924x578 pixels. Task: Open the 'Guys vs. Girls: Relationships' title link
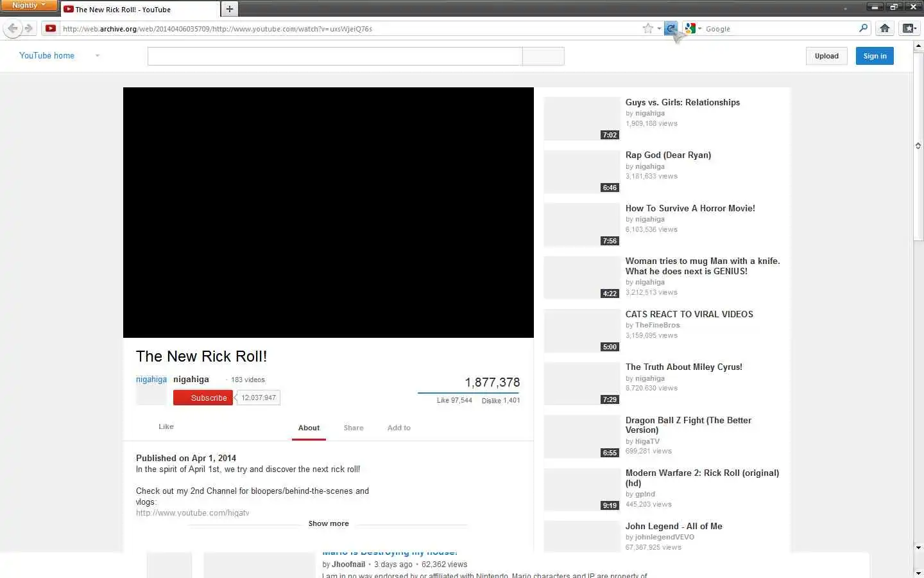[683, 102]
